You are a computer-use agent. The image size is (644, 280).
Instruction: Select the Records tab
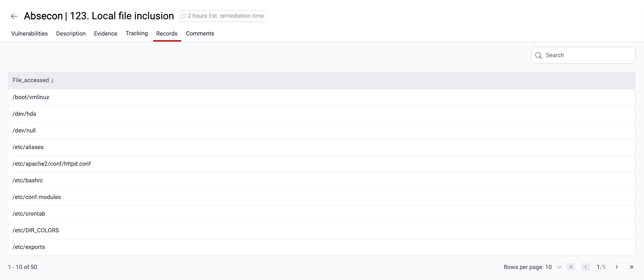pyautogui.click(x=167, y=34)
